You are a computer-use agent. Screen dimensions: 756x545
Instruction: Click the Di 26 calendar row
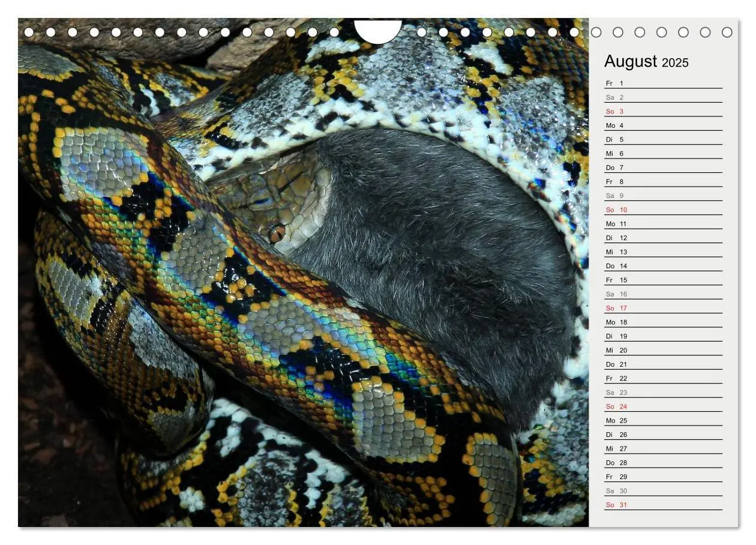pyautogui.click(x=663, y=435)
